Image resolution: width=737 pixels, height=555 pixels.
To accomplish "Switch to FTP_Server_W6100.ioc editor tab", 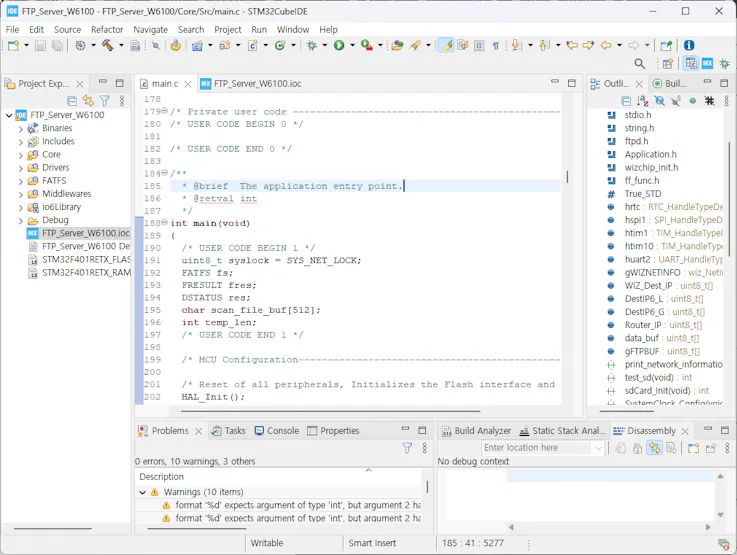I will 251,84.
